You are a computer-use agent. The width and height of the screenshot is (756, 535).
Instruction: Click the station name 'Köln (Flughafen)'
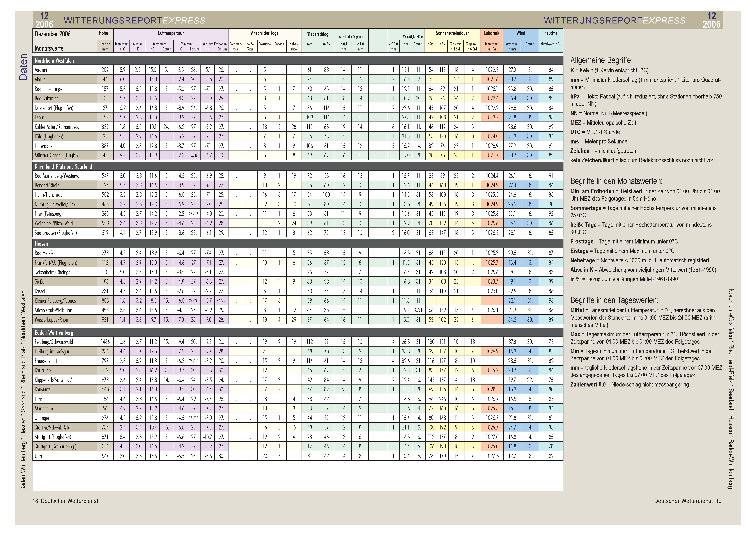point(49,136)
